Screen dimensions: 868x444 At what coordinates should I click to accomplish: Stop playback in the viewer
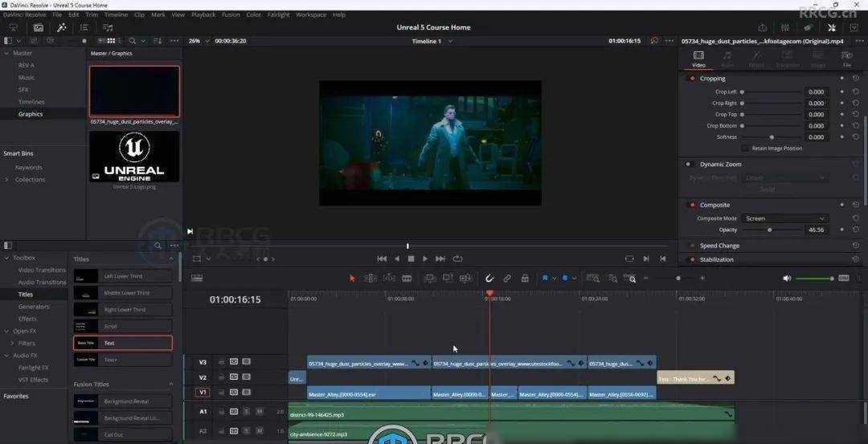[411, 259]
